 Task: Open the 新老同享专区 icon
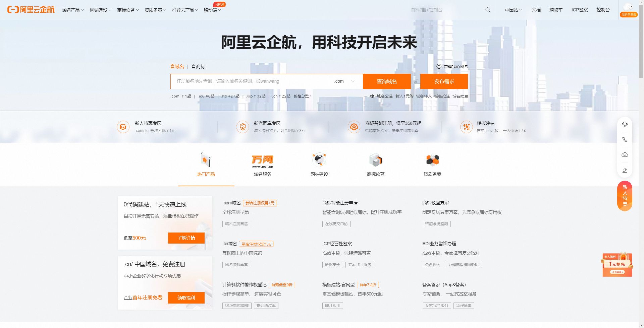[243, 127]
